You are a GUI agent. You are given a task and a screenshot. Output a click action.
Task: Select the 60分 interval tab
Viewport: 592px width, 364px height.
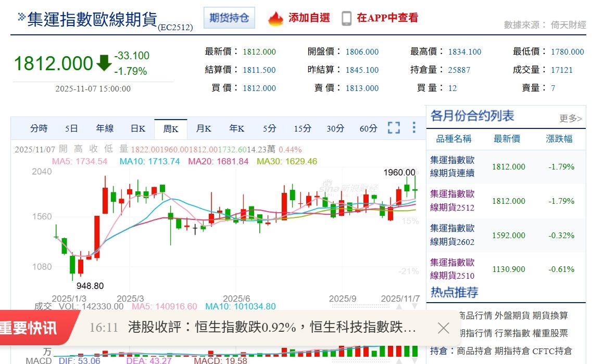[x=368, y=128]
